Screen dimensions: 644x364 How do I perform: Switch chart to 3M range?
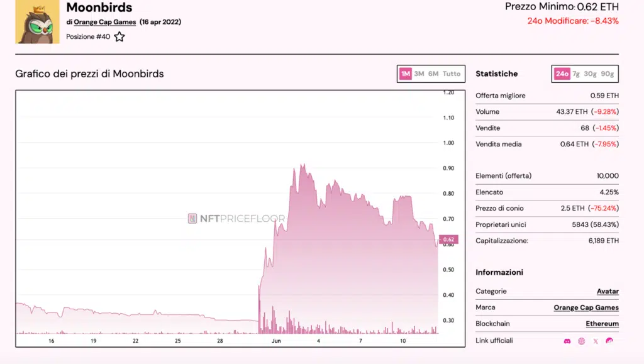(x=419, y=74)
